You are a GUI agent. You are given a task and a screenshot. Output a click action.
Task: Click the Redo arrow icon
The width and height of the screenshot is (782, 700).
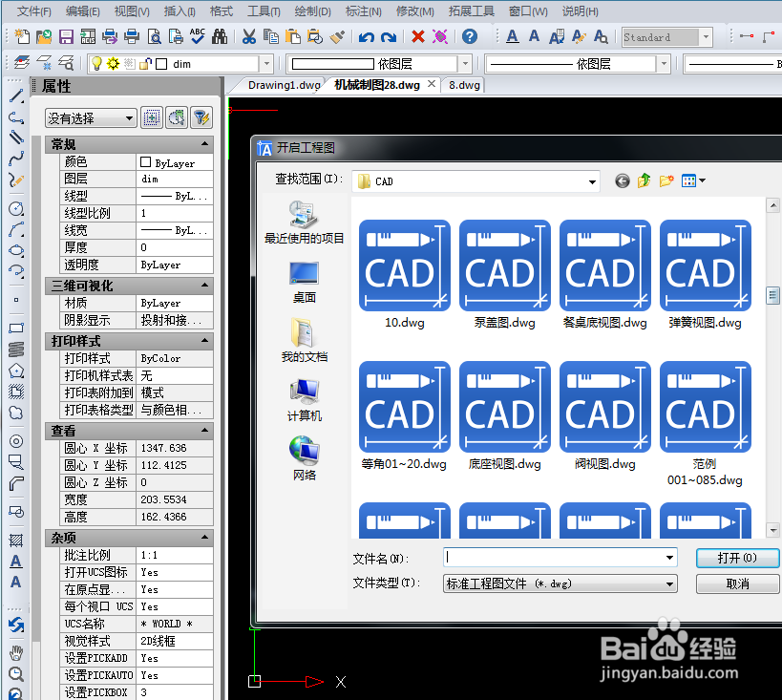pos(389,37)
